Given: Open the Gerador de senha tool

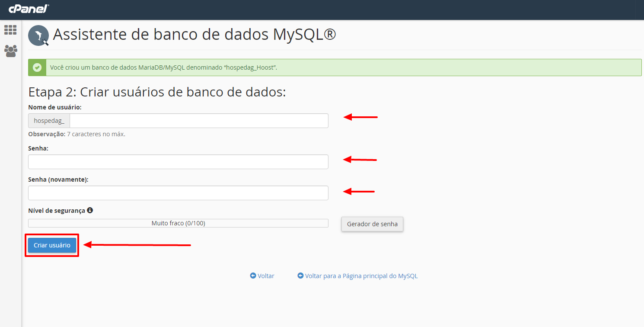Looking at the screenshot, I should (372, 224).
